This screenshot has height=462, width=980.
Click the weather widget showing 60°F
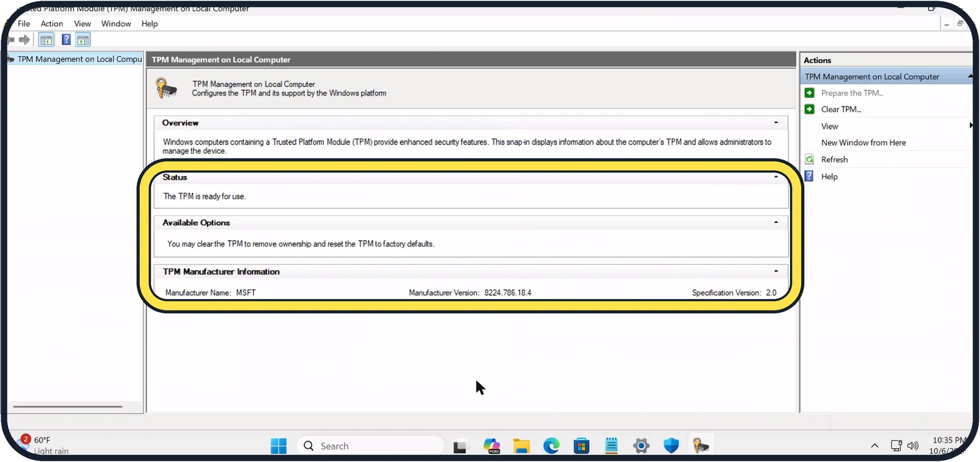pos(44,445)
